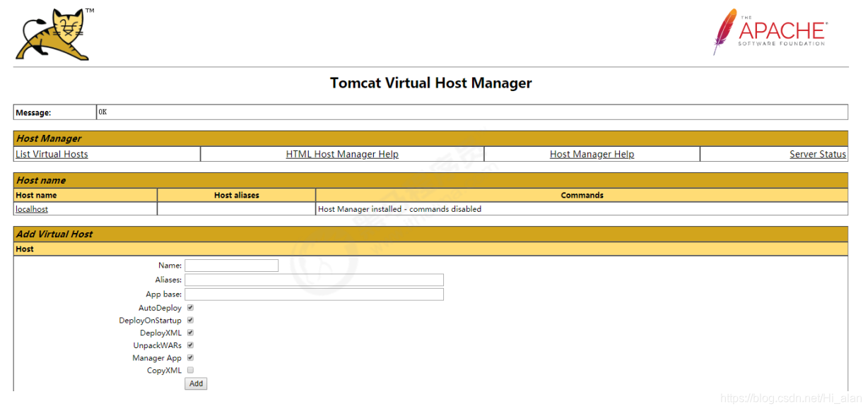Uncheck the UnpackWARs checkbox

click(190, 345)
